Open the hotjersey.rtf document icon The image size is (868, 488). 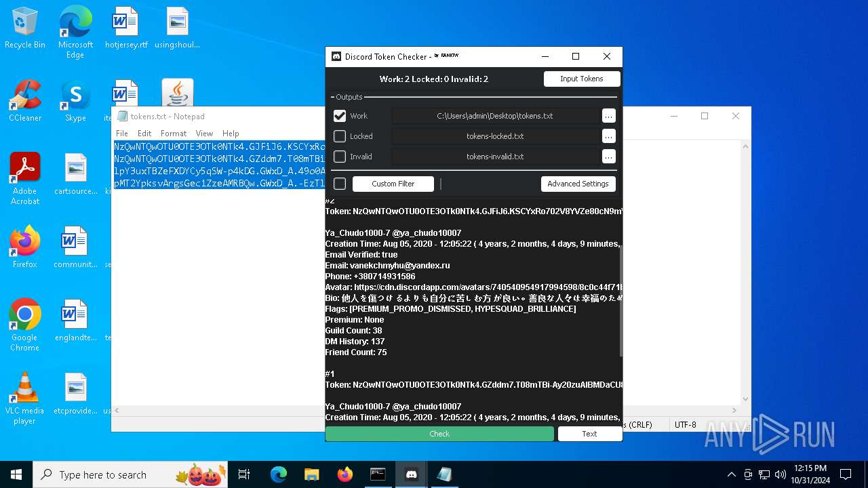pos(125,28)
